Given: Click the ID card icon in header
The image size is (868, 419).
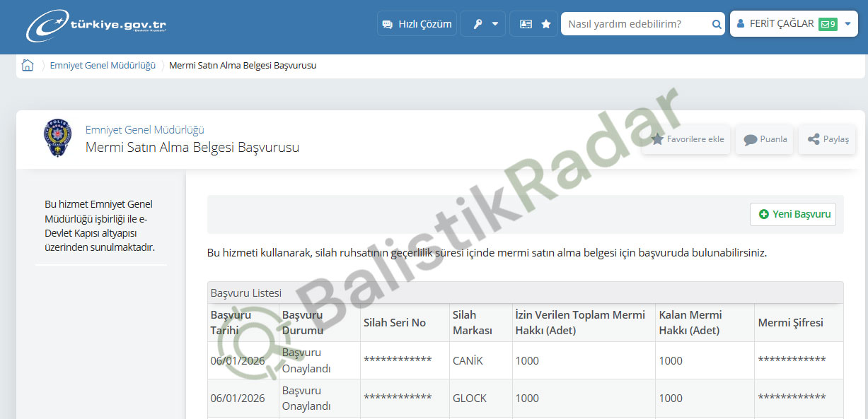Looking at the screenshot, I should point(526,24).
